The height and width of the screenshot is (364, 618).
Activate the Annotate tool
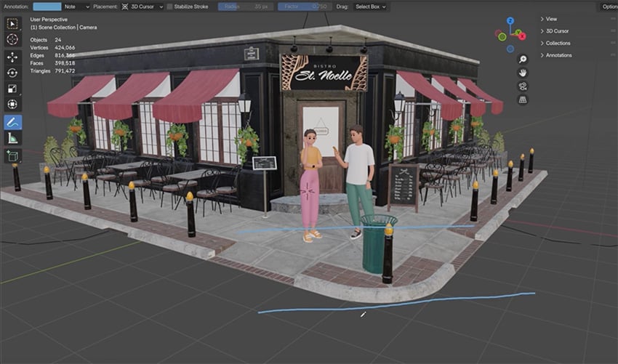point(12,122)
